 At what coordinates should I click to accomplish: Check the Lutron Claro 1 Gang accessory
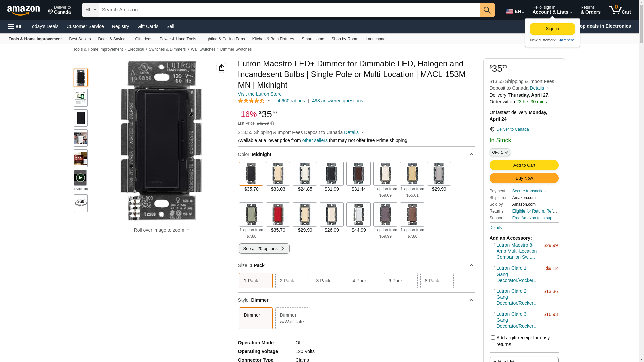pos(492,268)
